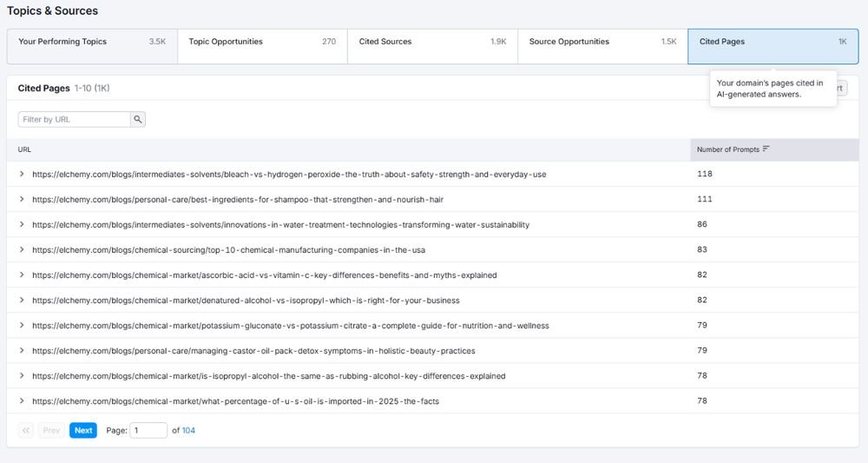The width and height of the screenshot is (868, 463).
Task: Expand the best-ingredients-for-shampoo URL row
Action: click(x=22, y=199)
